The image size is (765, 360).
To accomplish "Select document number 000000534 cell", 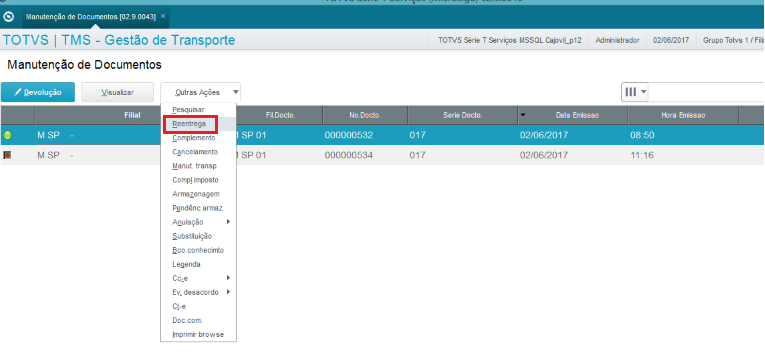I will 349,155.
